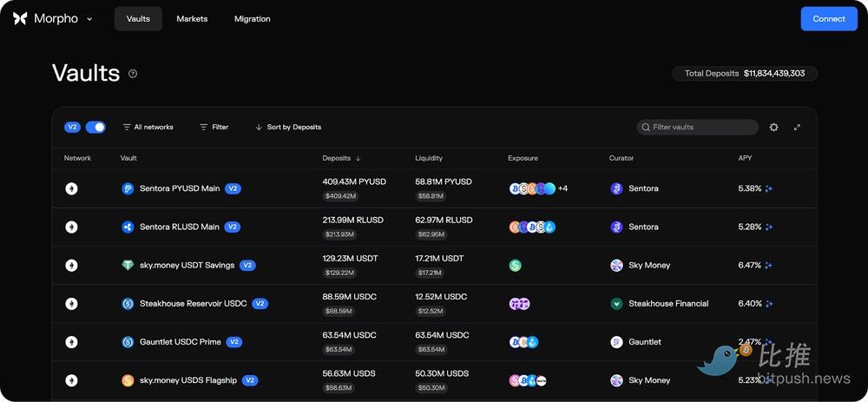The height and width of the screenshot is (402, 868).
Task: Open the Steakhouse Reservoir USDC vault
Action: coord(193,304)
